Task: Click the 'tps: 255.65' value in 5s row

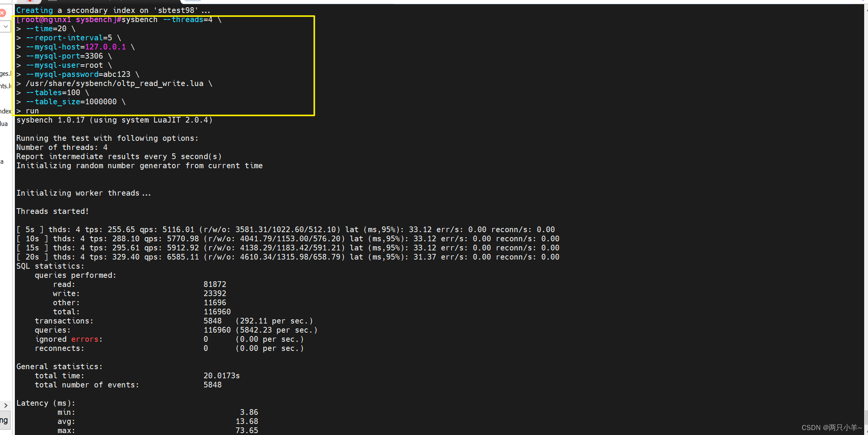Action: tap(110, 229)
